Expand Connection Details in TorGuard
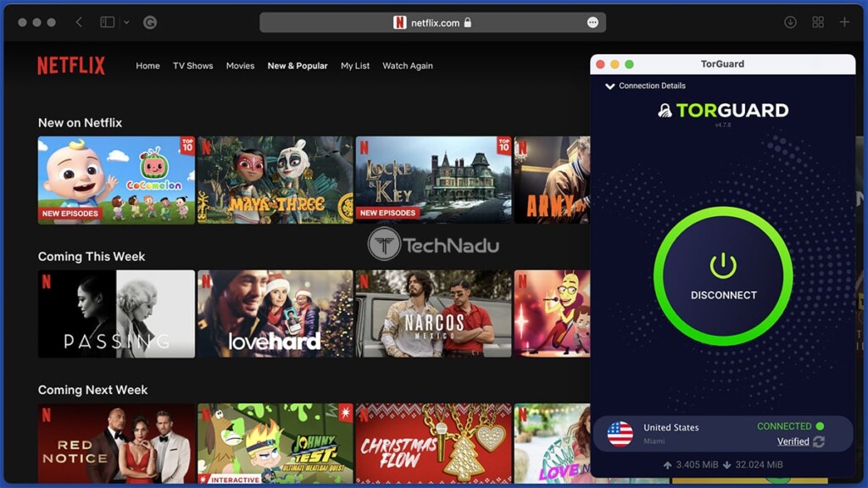The height and width of the screenshot is (488, 868). (645, 86)
